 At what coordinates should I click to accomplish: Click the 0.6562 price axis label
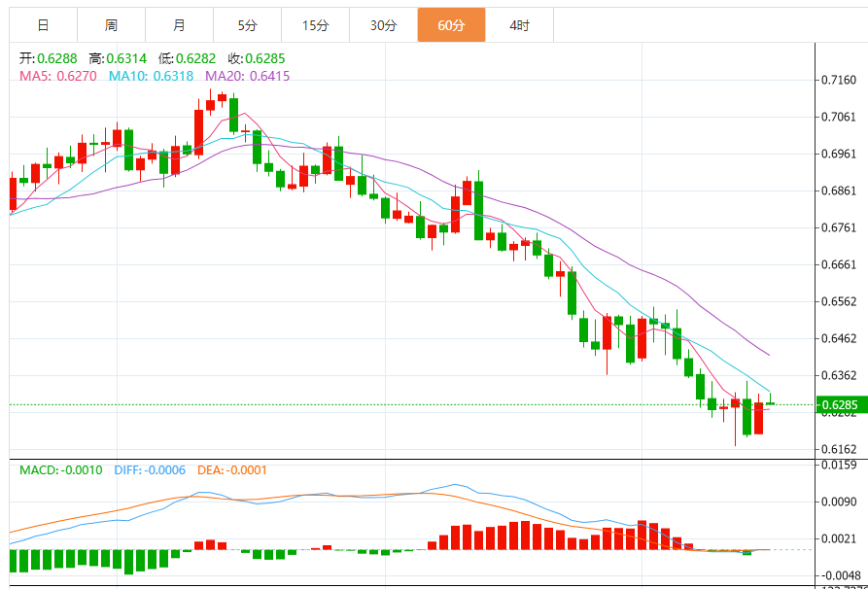[x=839, y=301]
